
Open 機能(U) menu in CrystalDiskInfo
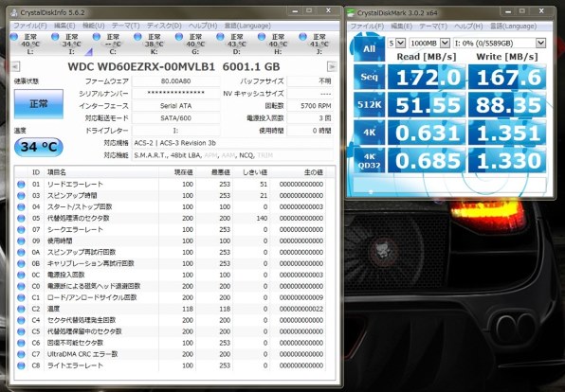pos(93,26)
